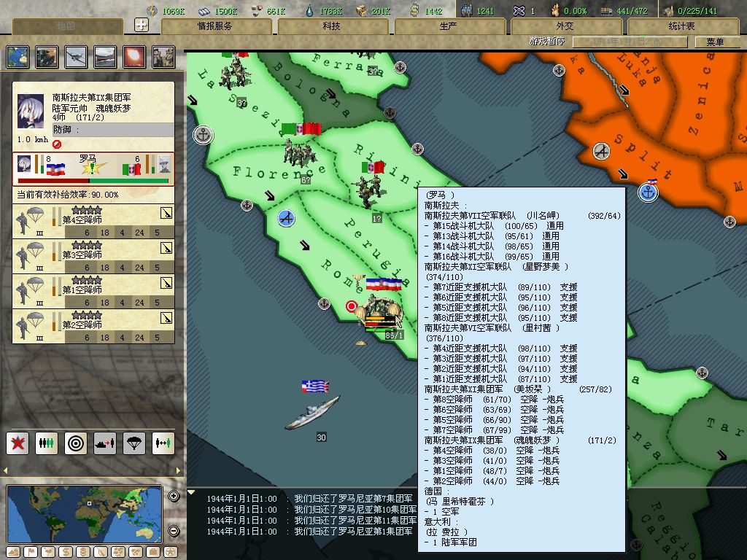This screenshot has width=747, height=560.
Task: Select the 第3空降师 division row
Action: [93, 256]
